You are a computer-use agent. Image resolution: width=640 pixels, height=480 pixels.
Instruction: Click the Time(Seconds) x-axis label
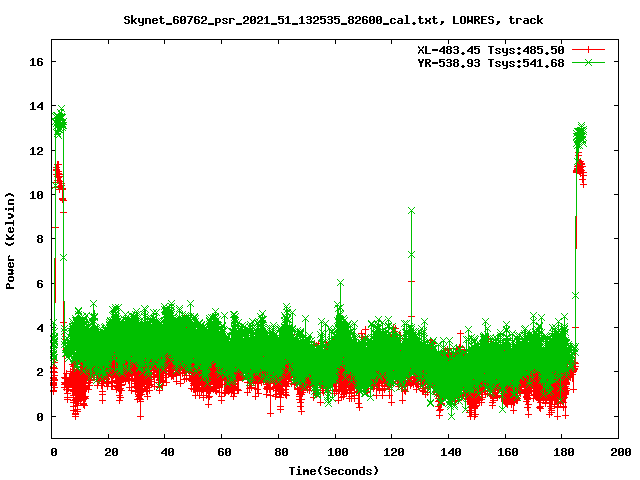click(333, 471)
